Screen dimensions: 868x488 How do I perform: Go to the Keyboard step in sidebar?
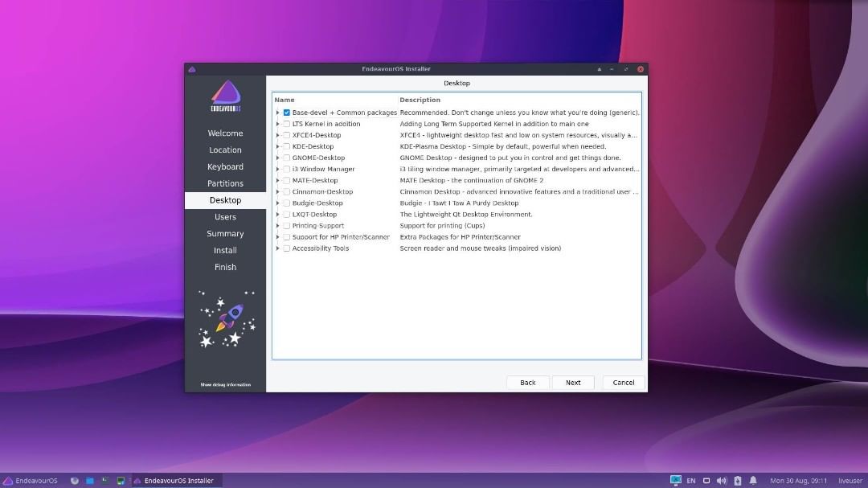click(225, 166)
